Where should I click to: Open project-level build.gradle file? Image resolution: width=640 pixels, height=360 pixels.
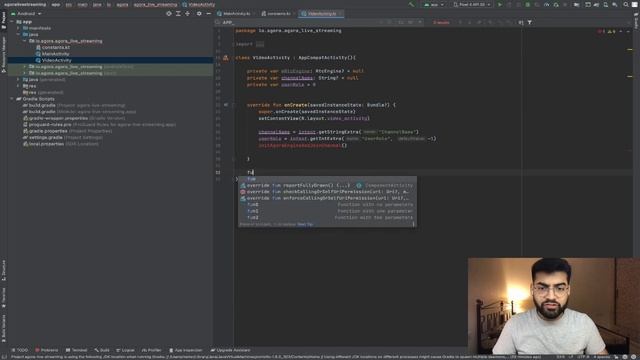pyautogui.click(x=73, y=105)
